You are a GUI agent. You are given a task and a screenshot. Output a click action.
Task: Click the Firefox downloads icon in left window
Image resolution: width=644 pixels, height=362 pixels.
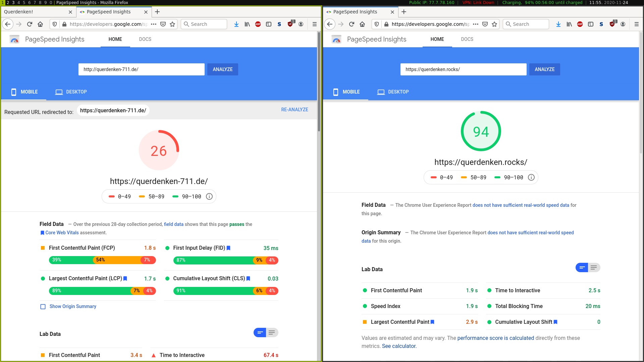pyautogui.click(x=236, y=24)
